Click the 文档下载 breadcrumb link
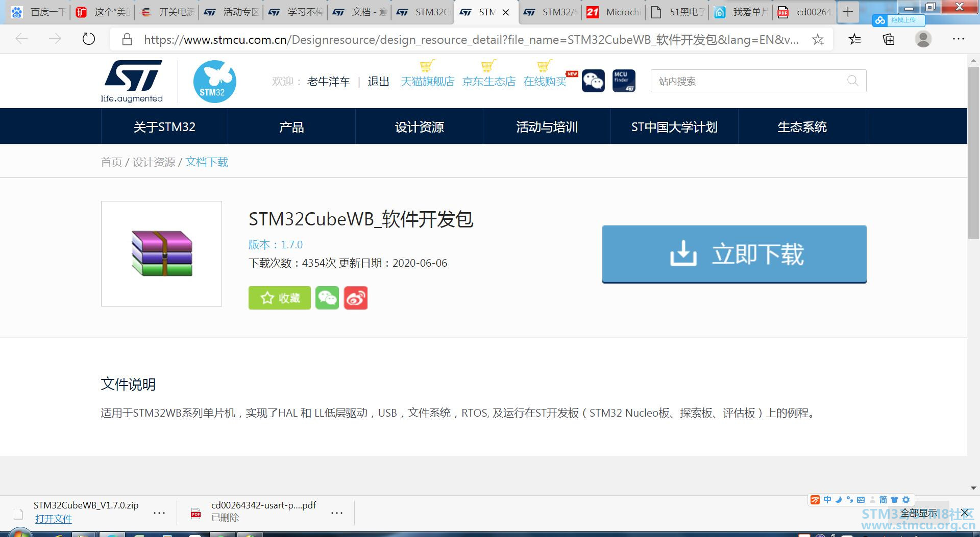980x537 pixels. coord(207,162)
